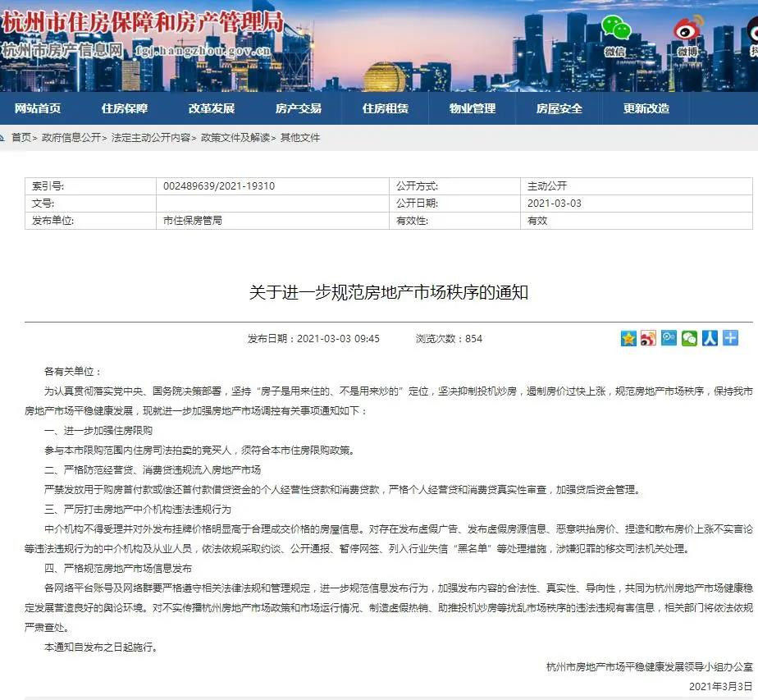Select the 主动公开 value cell
This screenshot has width=758, height=700.
click(x=637, y=186)
